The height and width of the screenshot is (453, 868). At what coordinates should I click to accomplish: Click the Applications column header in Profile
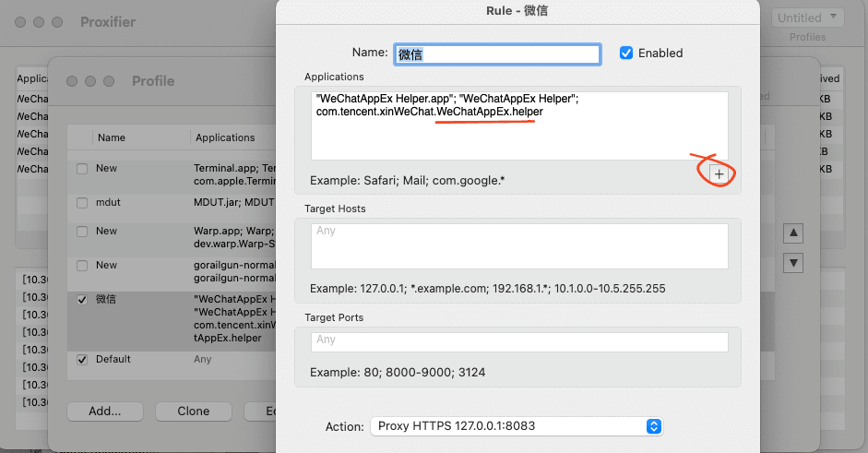point(225,137)
